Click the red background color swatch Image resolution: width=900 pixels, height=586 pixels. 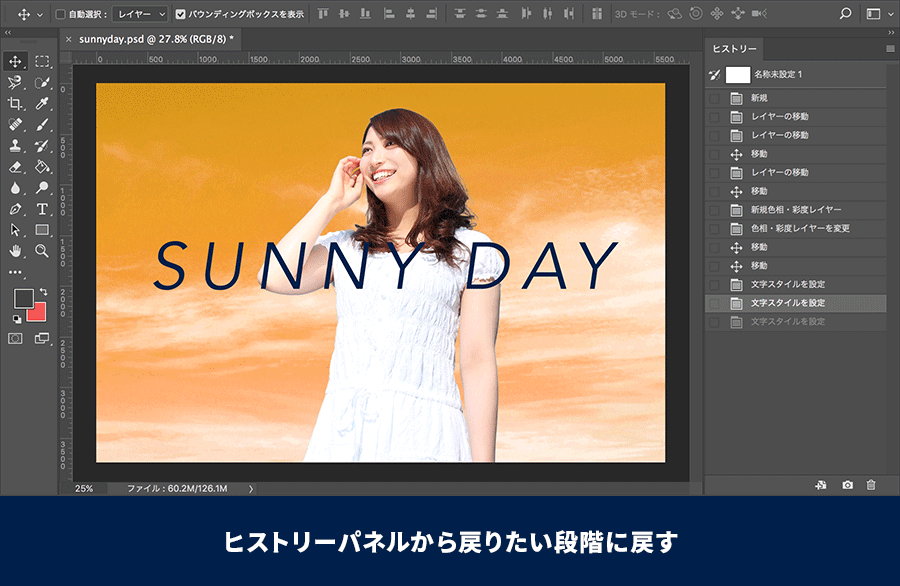point(38,311)
